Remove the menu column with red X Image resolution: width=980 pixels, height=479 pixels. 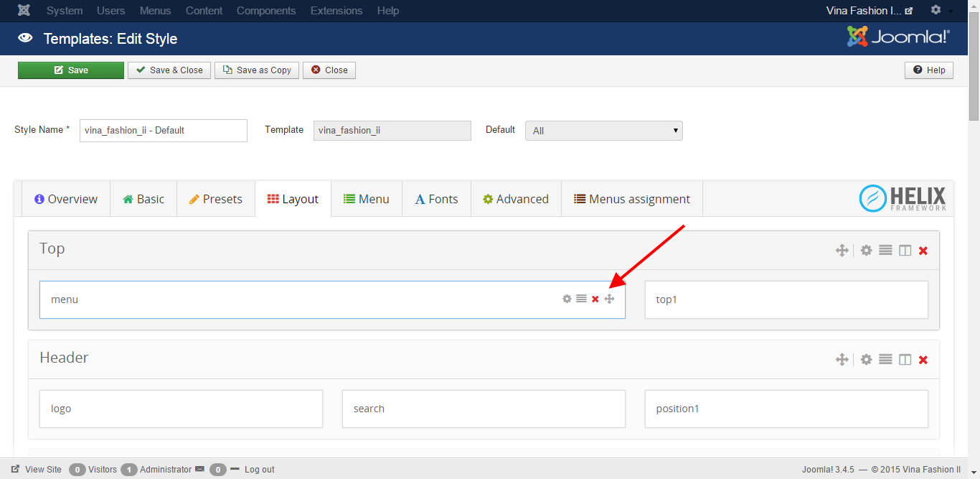point(595,299)
